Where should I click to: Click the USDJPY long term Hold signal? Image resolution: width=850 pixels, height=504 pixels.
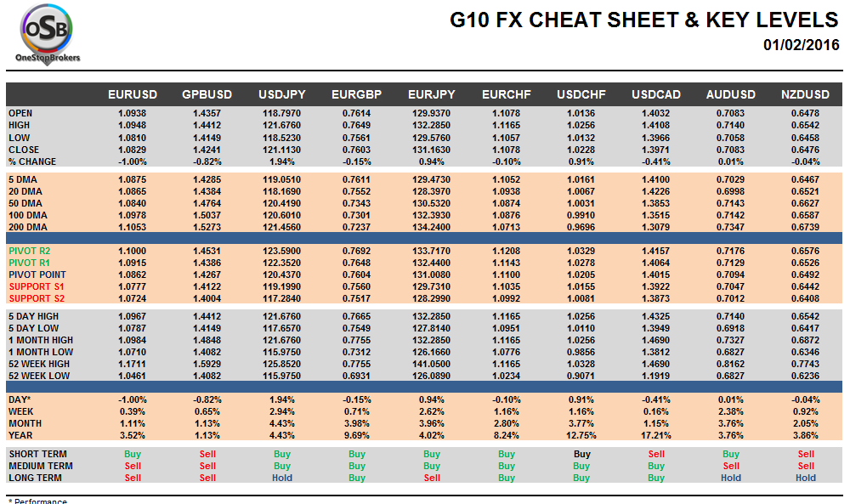click(282, 479)
